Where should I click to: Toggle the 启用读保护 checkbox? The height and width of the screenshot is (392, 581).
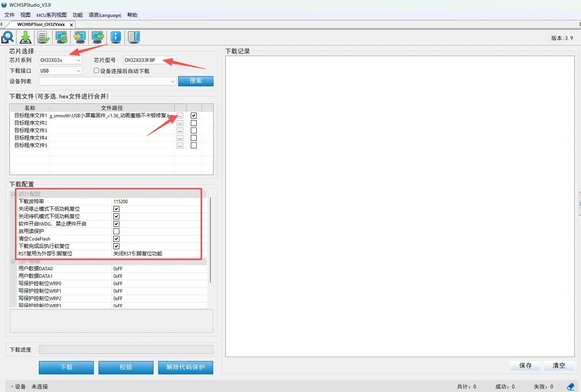(x=116, y=231)
